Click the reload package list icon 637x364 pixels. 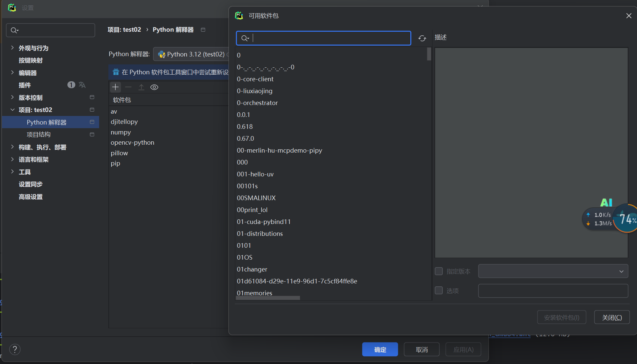click(x=422, y=38)
